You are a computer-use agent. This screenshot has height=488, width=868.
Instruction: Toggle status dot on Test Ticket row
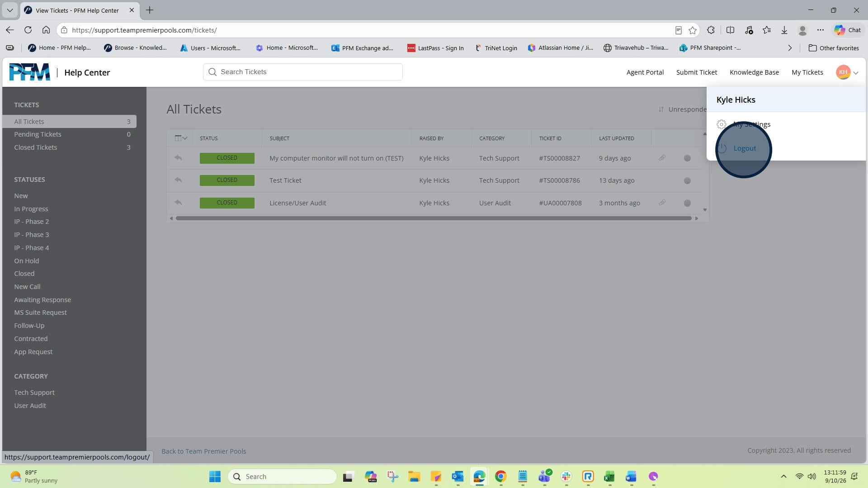(687, 180)
